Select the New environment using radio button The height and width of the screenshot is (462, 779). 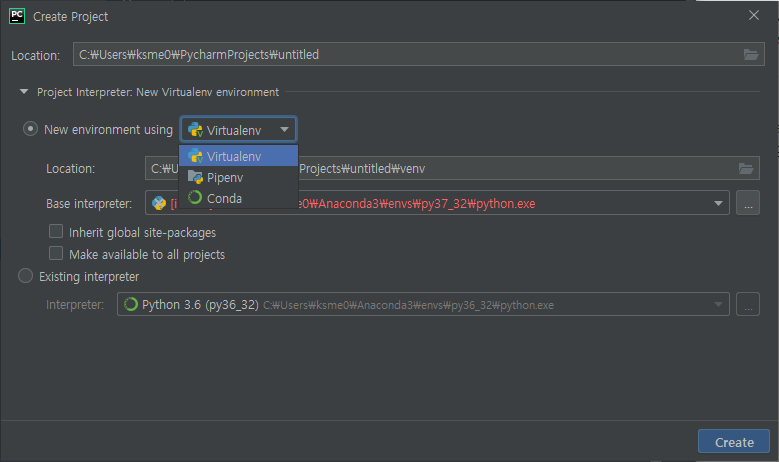pyautogui.click(x=30, y=129)
